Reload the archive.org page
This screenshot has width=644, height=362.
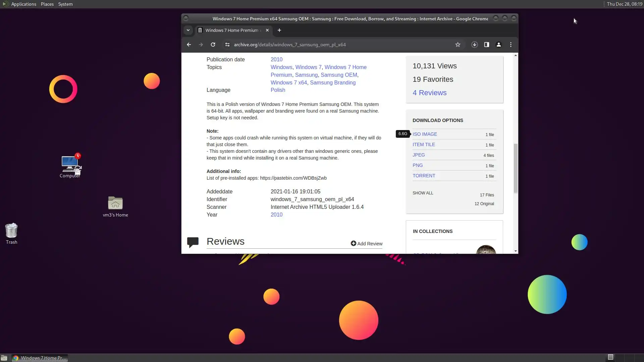tap(213, 45)
